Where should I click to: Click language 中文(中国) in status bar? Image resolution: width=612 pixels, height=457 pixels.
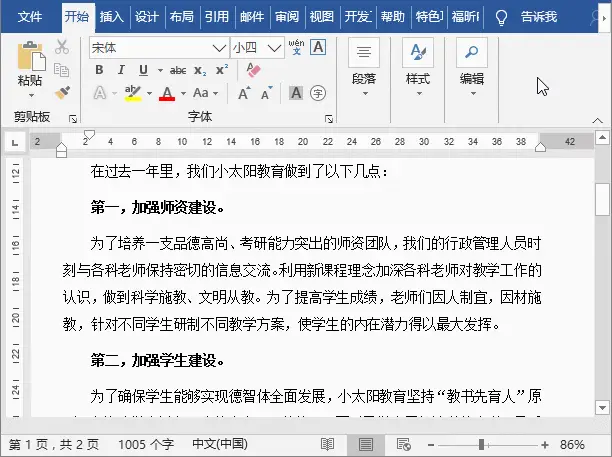[x=220, y=444]
